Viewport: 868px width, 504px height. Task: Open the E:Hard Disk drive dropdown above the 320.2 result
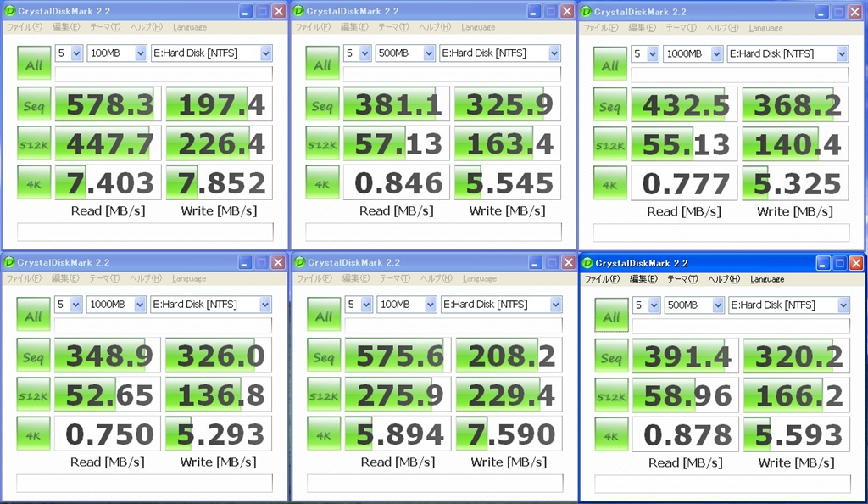point(789,305)
